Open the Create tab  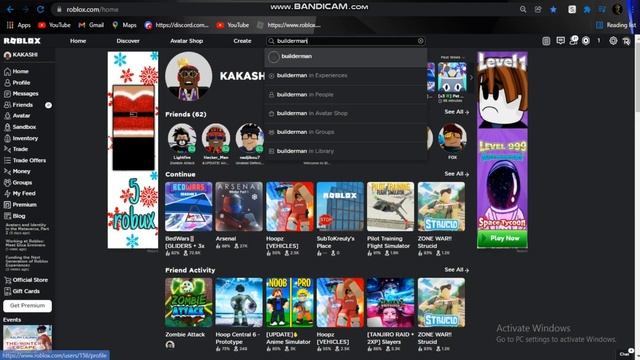click(242, 41)
